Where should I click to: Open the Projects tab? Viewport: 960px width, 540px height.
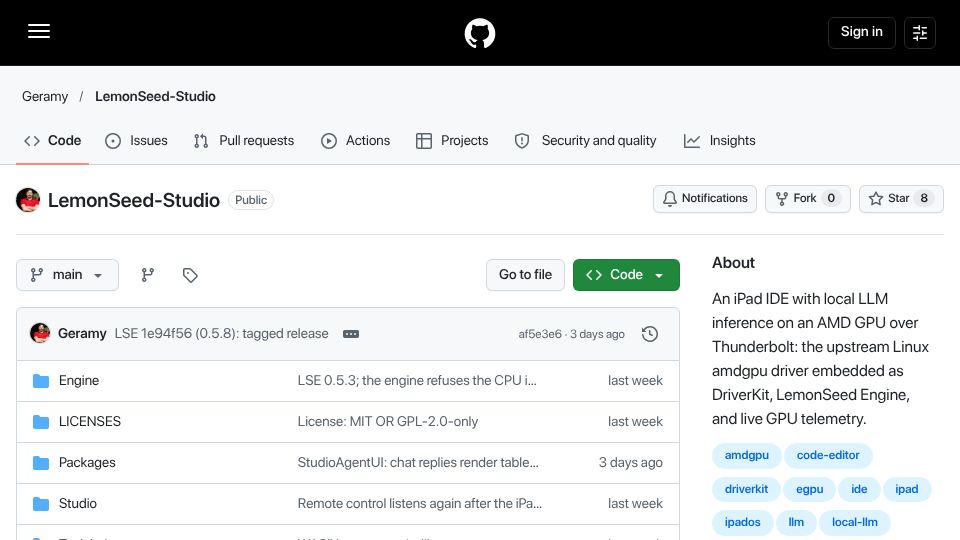click(452, 141)
